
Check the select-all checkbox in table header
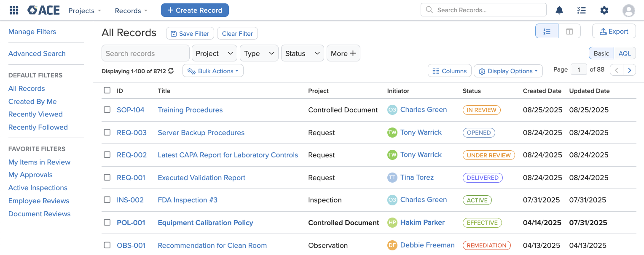pyautogui.click(x=107, y=90)
